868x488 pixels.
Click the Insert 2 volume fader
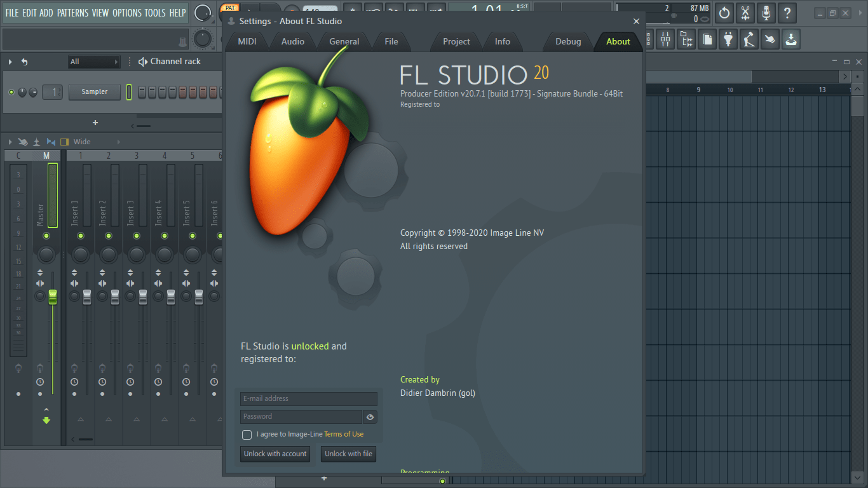115,297
